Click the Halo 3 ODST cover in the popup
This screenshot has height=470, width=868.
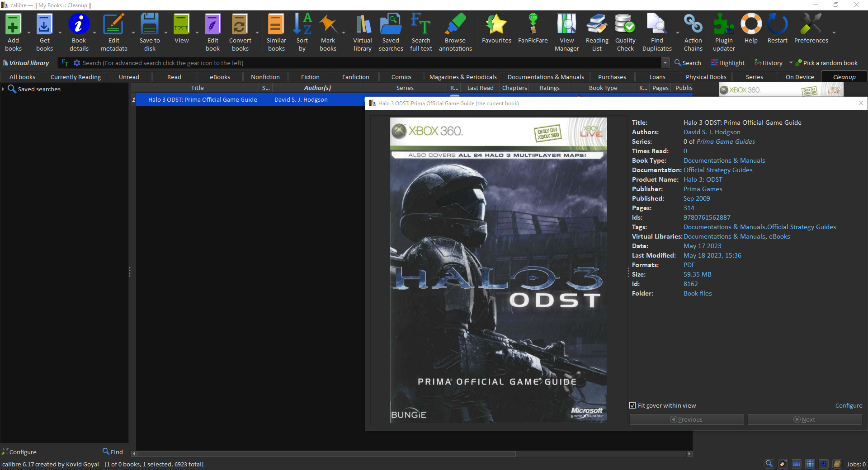pos(498,270)
